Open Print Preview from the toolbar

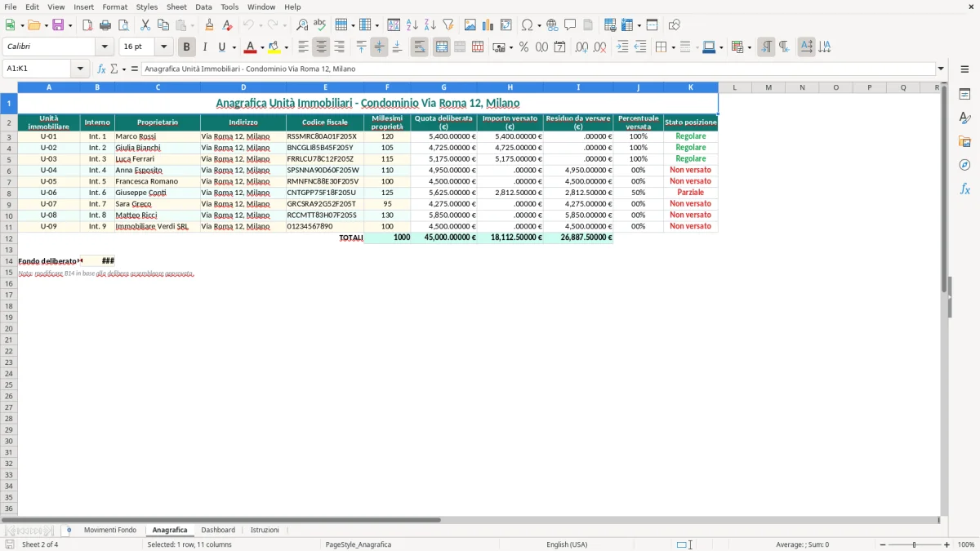[123, 25]
